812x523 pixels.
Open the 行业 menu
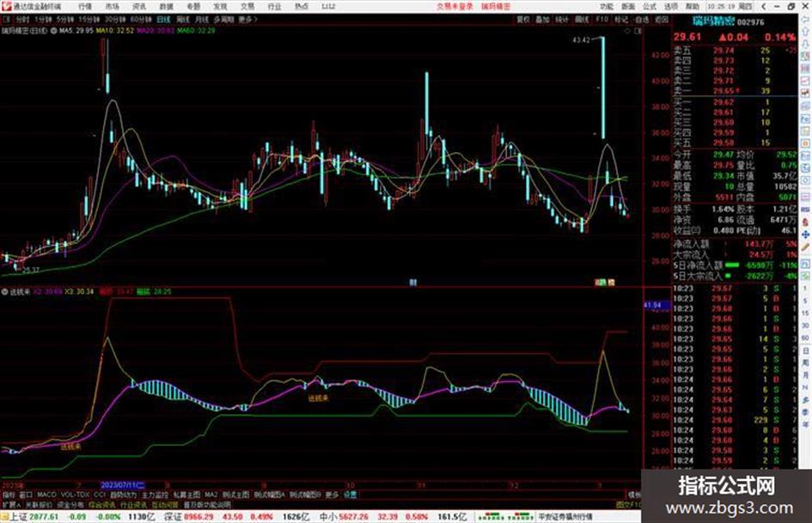274,6
